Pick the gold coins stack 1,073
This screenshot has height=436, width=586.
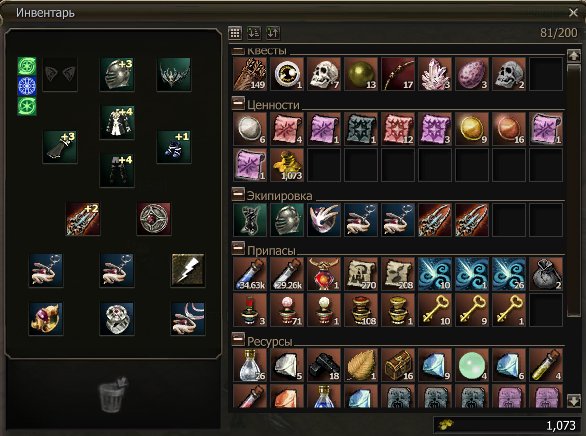point(287,165)
